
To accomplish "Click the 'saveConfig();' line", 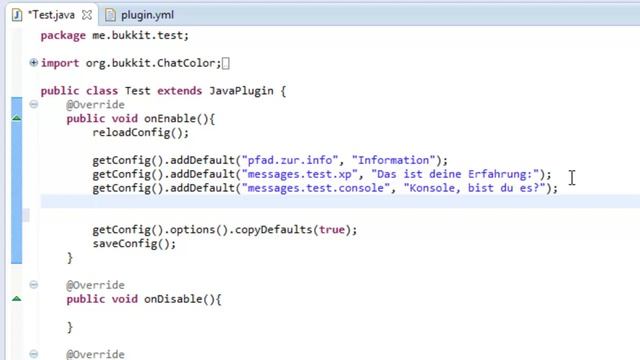I will pos(134,244).
